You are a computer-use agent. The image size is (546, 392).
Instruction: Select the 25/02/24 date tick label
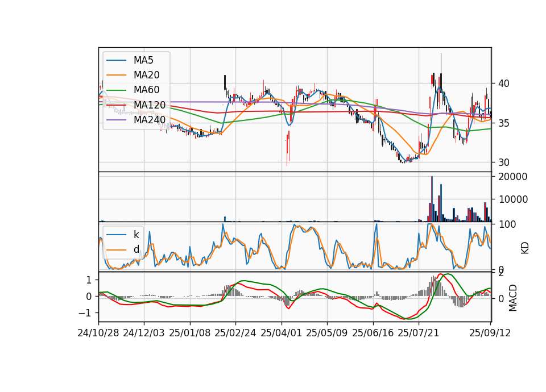(x=235, y=333)
